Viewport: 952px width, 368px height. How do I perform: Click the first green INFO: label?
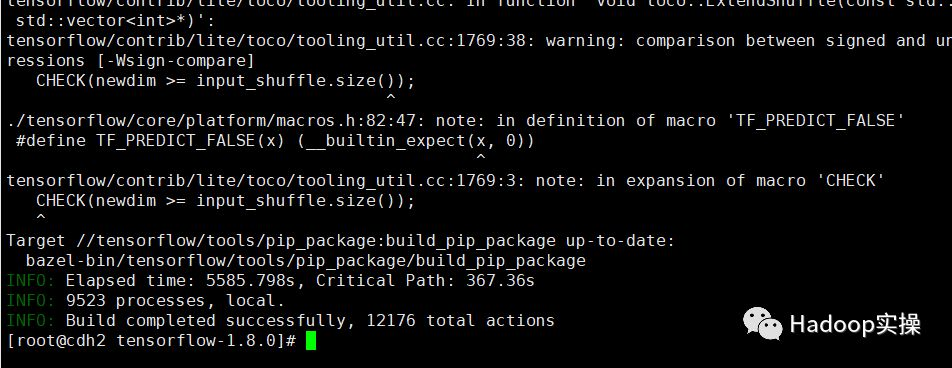point(31,281)
